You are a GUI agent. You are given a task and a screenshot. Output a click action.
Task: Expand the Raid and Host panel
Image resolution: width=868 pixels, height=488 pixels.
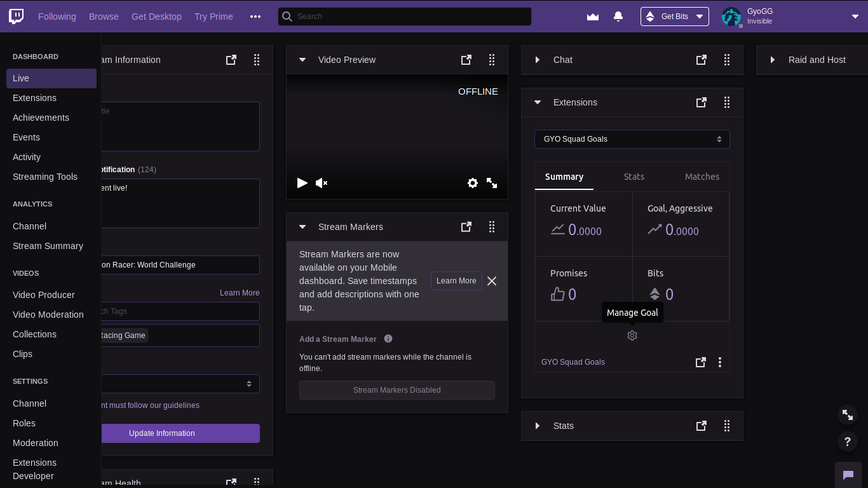pyautogui.click(x=773, y=60)
